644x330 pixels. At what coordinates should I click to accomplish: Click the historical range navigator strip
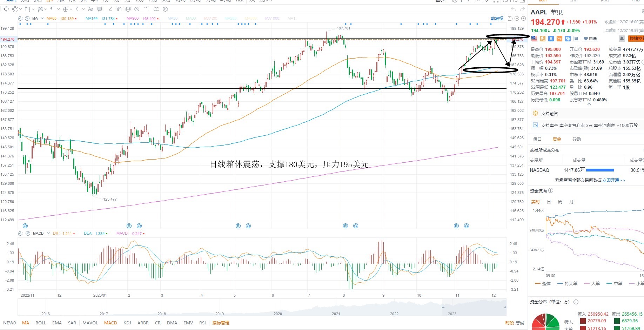point(262,307)
